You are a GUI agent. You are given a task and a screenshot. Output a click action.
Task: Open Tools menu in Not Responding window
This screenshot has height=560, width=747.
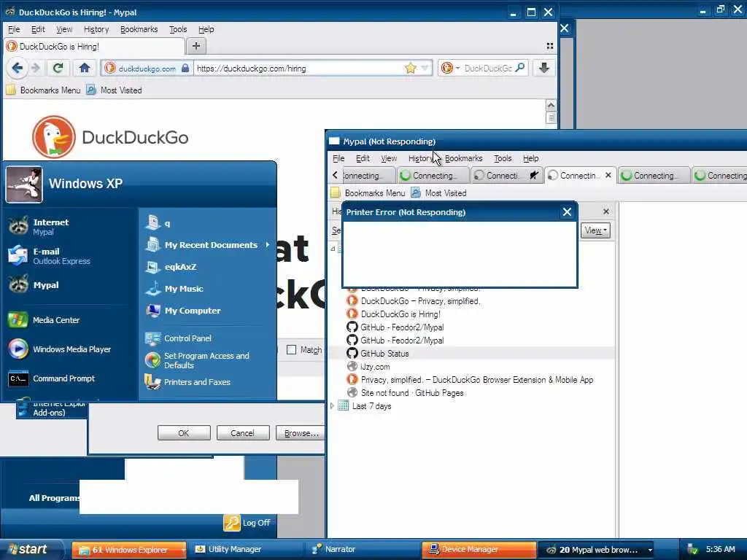point(502,158)
